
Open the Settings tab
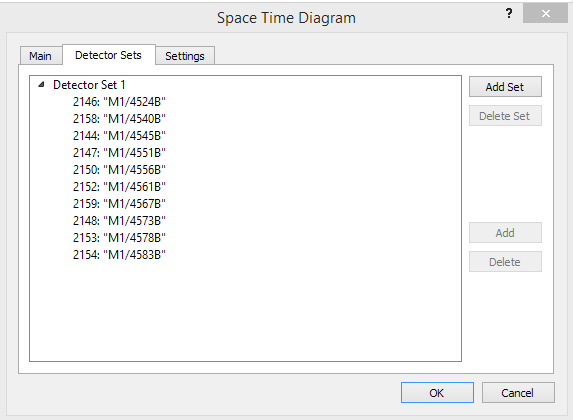[x=185, y=56]
